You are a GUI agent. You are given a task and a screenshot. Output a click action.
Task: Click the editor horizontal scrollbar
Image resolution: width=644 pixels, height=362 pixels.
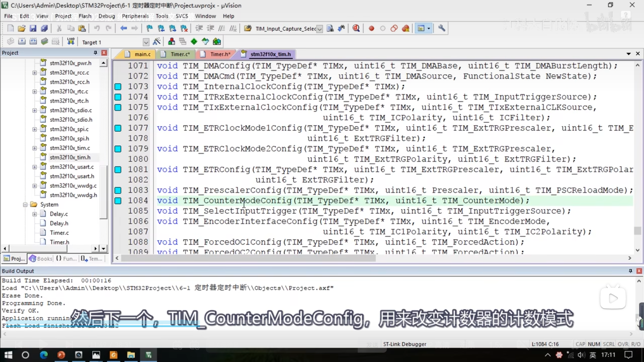pyautogui.click(x=248, y=258)
